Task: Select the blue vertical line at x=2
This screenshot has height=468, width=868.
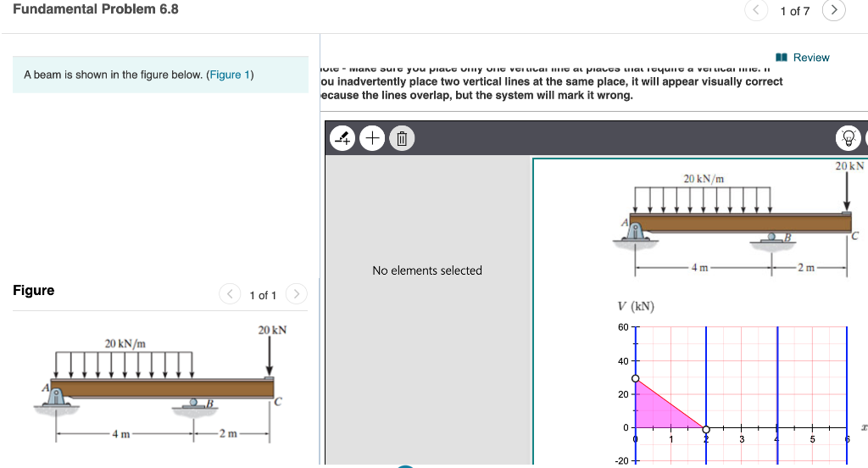Action: pyautogui.click(x=706, y=376)
